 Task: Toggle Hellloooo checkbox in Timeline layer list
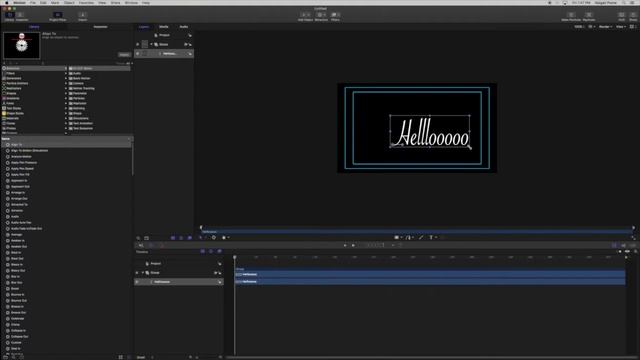[x=137, y=282]
